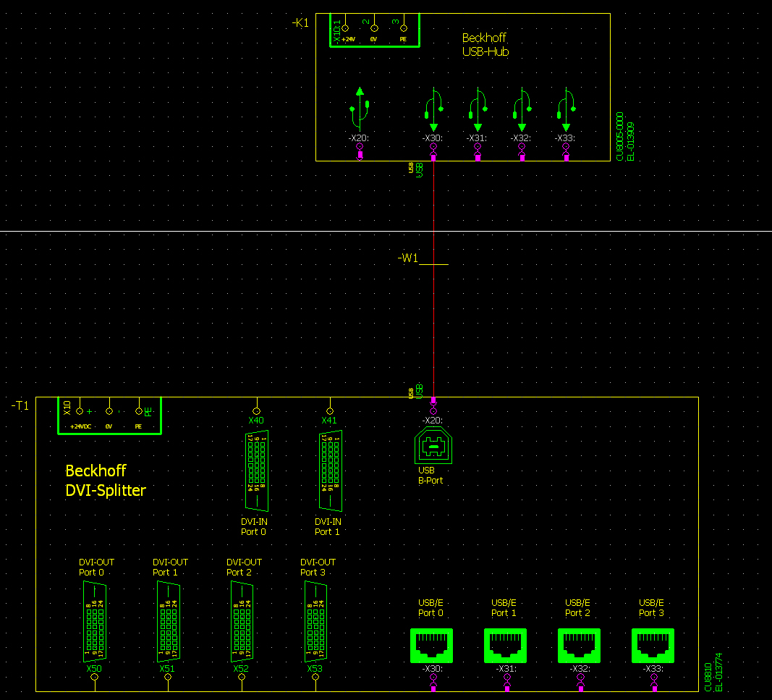Select the "EL-013774" article number text
This screenshot has width=772, height=700.
point(719,672)
